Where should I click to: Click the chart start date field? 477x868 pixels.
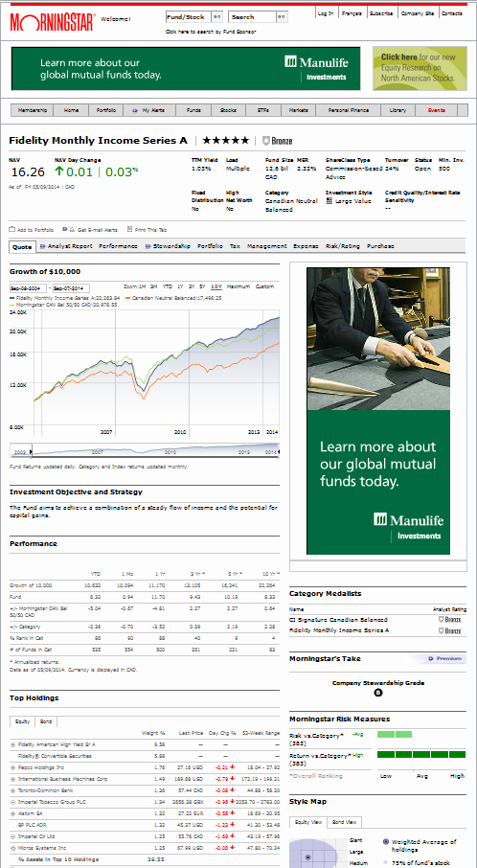(x=28, y=287)
